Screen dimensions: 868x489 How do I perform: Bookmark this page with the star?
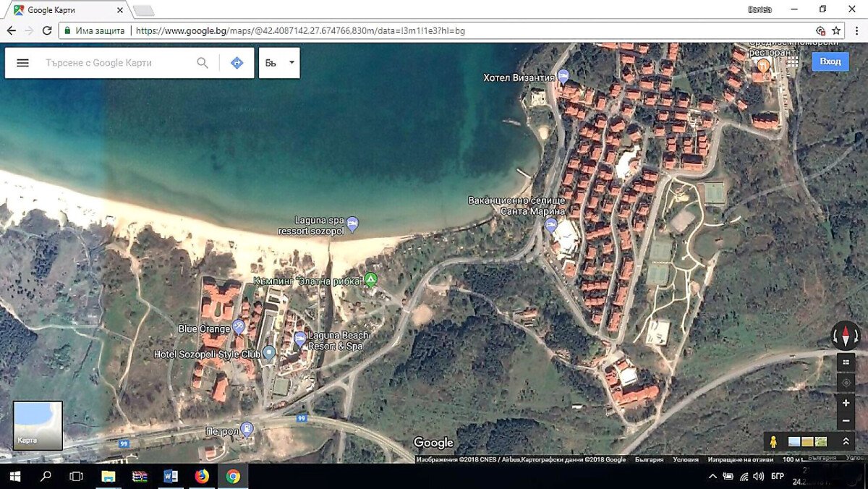(836, 30)
